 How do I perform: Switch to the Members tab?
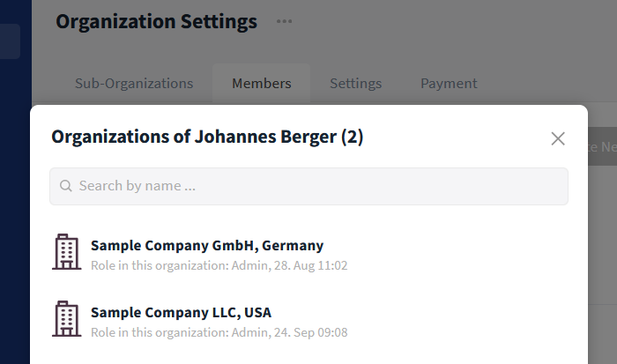click(261, 84)
